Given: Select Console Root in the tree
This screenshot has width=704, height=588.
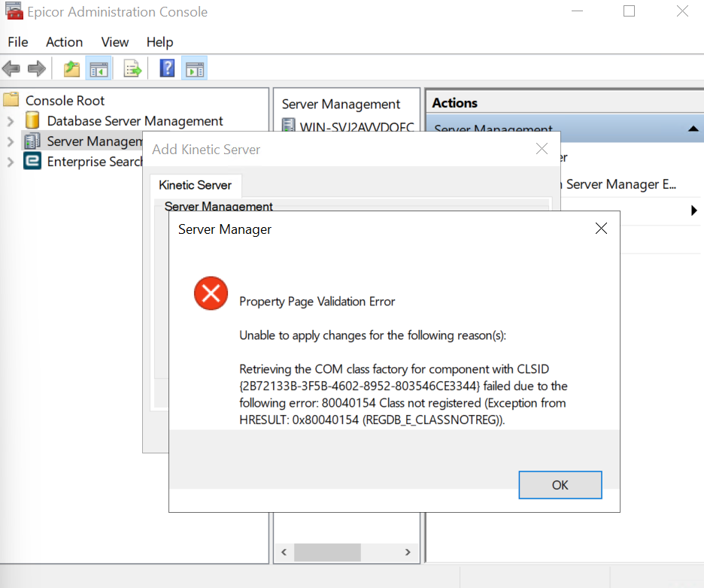Looking at the screenshot, I should [65, 101].
